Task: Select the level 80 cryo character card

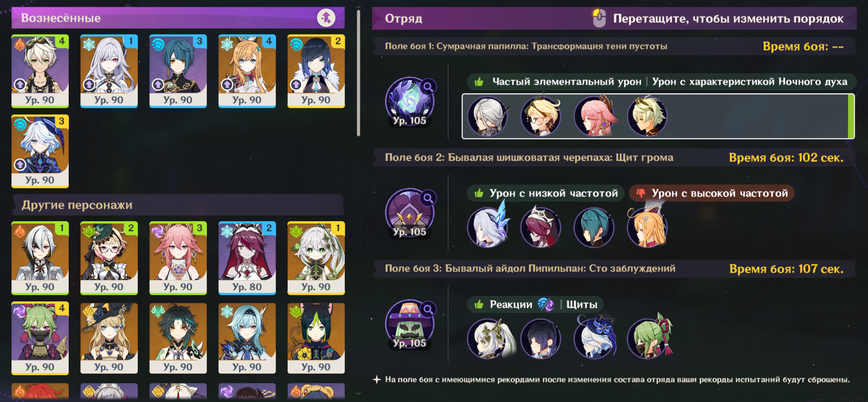Action: click(x=247, y=258)
